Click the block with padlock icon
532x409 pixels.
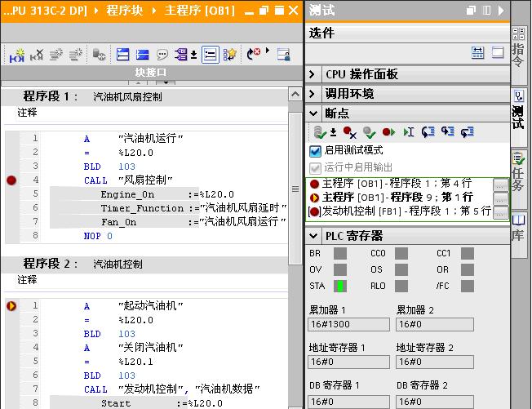283,55
